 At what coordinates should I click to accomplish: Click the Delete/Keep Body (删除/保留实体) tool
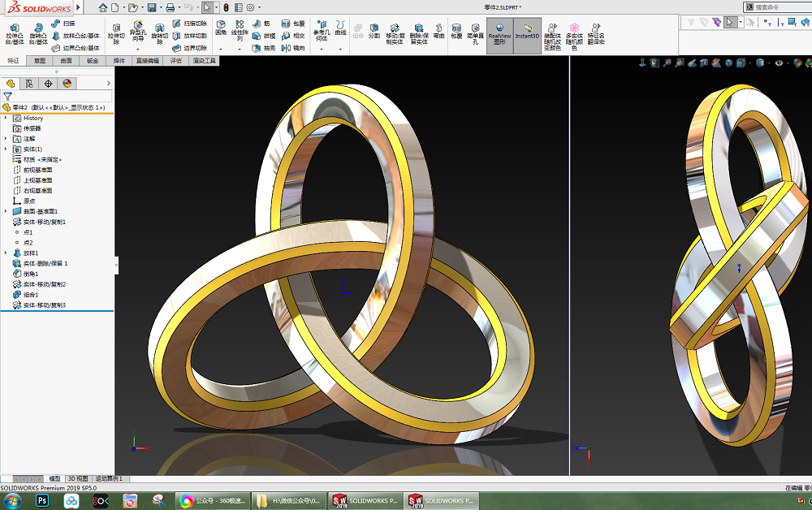click(419, 34)
